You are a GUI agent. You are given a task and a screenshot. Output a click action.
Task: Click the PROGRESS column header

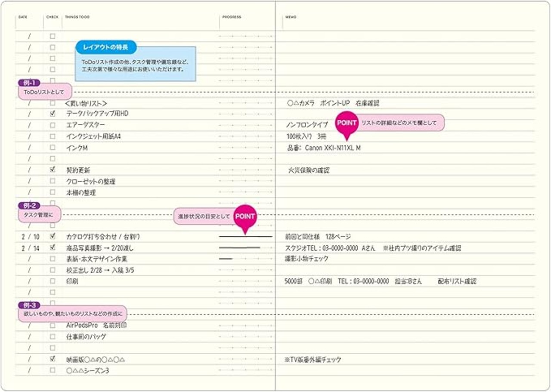point(232,17)
